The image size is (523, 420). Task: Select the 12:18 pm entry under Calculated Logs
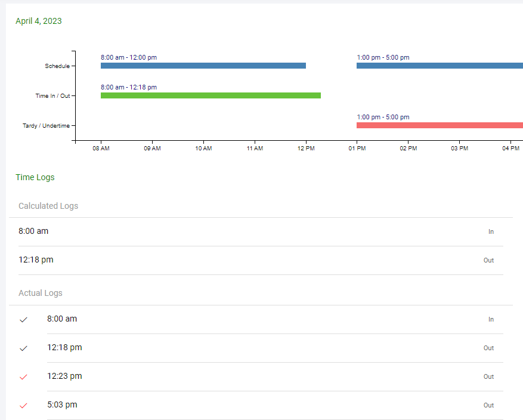36,260
